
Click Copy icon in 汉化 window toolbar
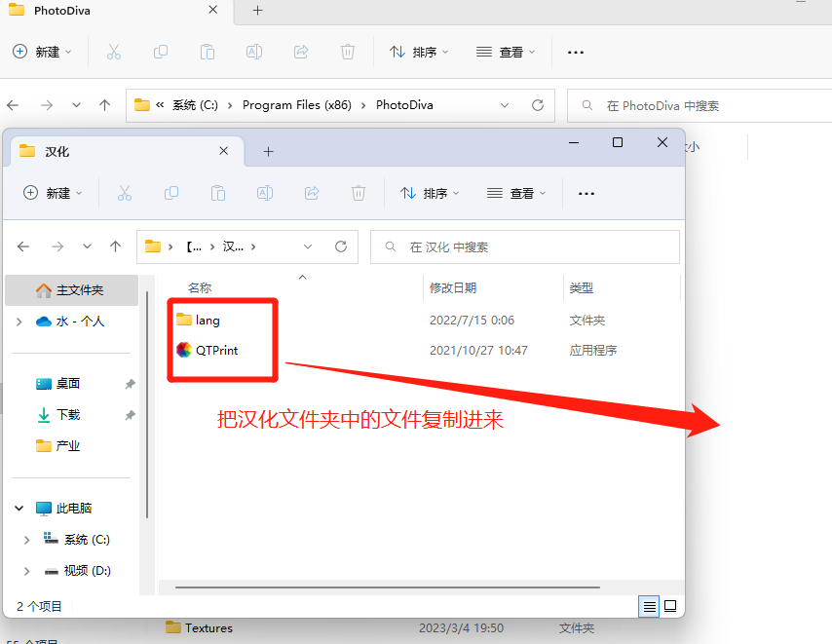(x=171, y=193)
